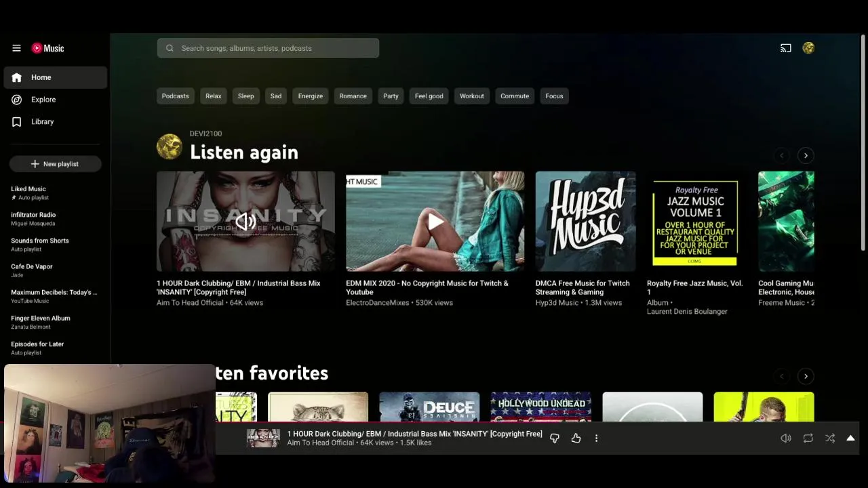Open Explore in the sidebar
Viewport: 868px width, 488px height.
[56, 100]
